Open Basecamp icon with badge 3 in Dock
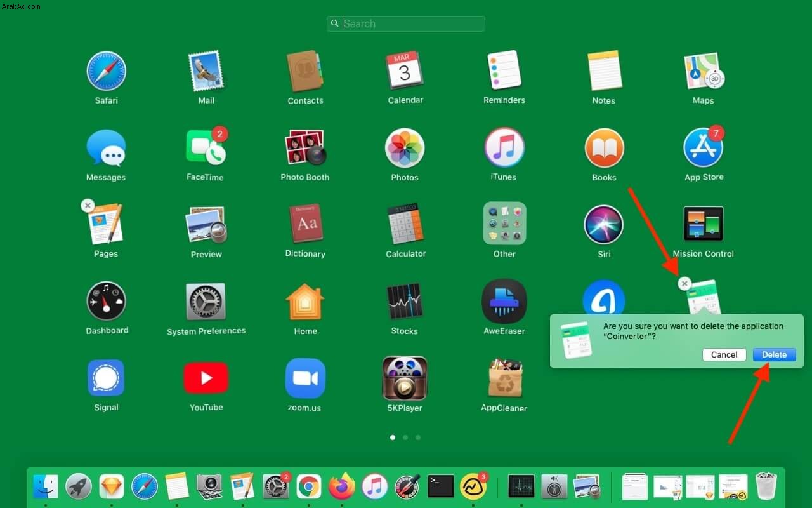Viewport: 812px width, 508px height. coord(473,487)
